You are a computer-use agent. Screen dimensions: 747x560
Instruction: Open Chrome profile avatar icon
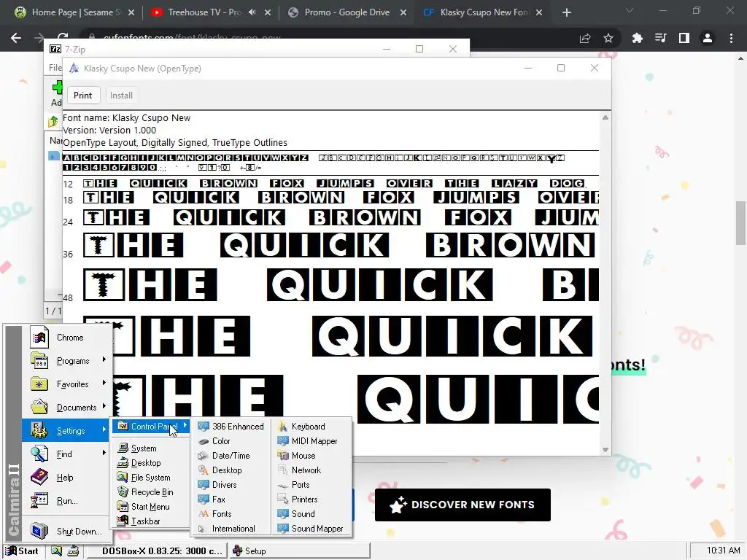(x=708, y=38)
